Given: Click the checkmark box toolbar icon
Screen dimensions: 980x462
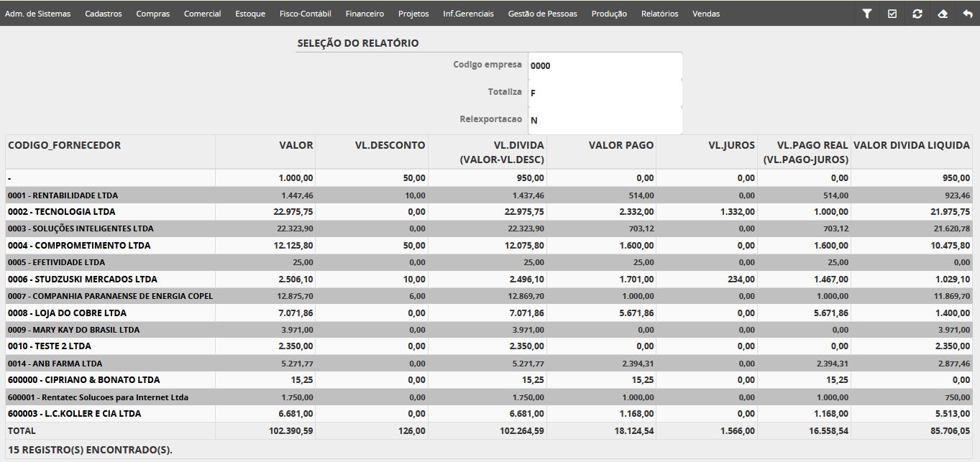Looking at the screenshot, I should 892,14.
